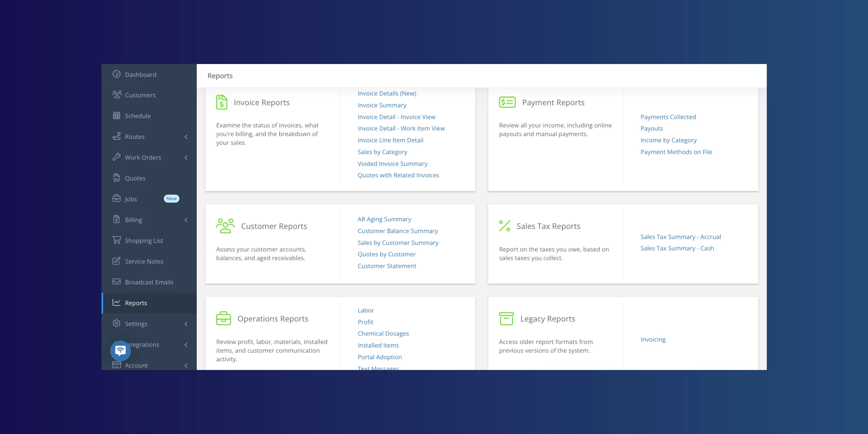Open the floating chat support bubble

(120, 350)
